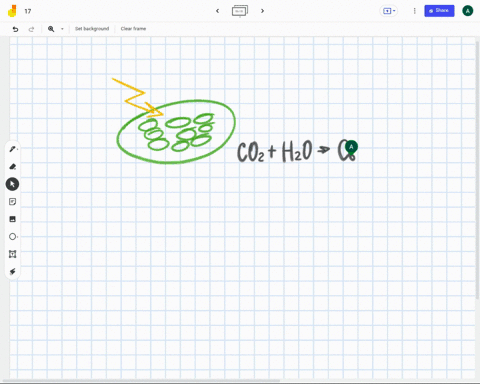Click Clear frame
Viewport: 480px width, 384px height.
133,29
